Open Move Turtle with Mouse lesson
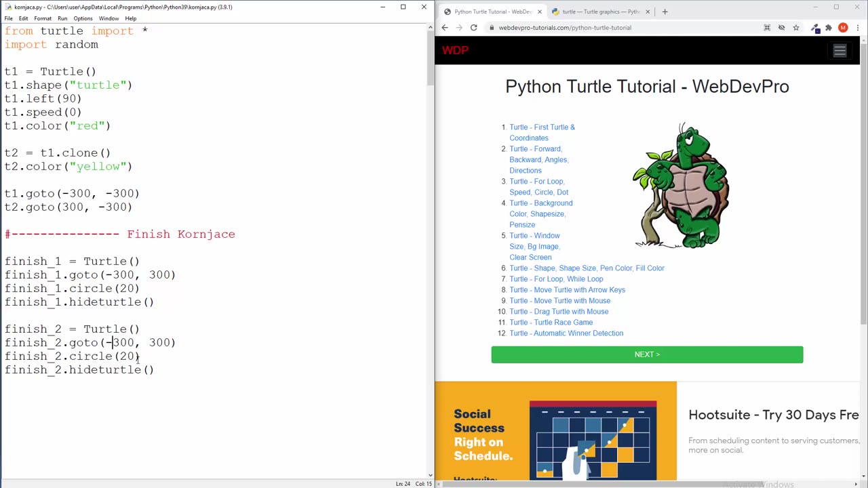Viewport: 868px width, 488px height. tap(559, 300)
